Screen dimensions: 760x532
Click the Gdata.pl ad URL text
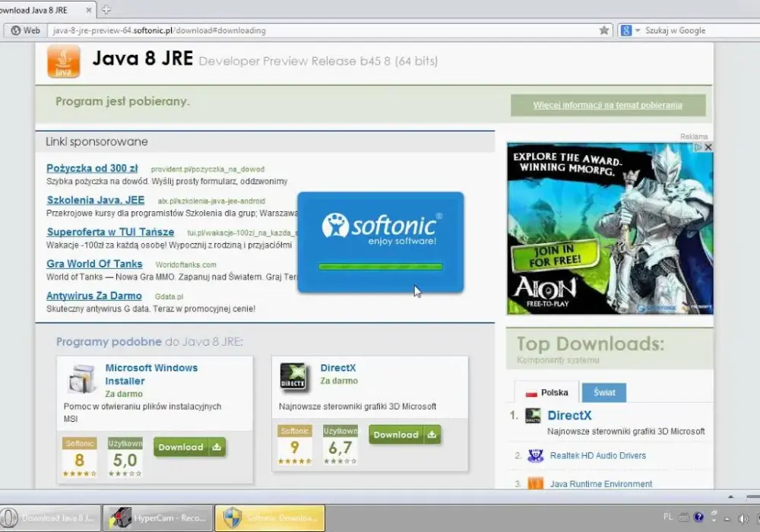click(169, 296)
